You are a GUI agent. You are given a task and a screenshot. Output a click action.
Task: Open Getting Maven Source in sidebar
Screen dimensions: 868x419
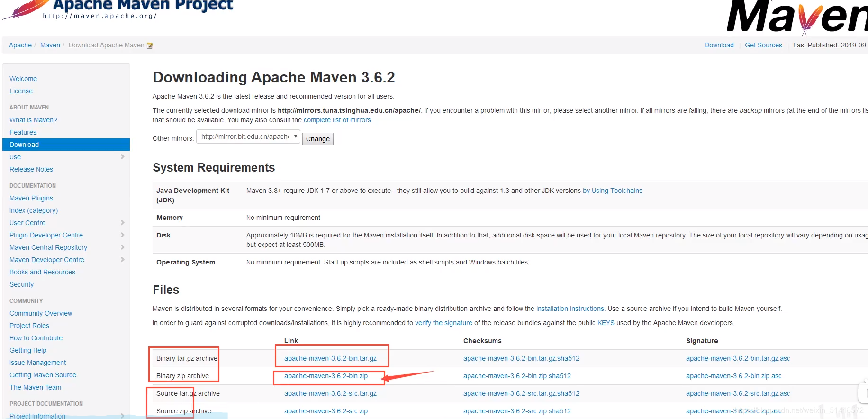43,375
